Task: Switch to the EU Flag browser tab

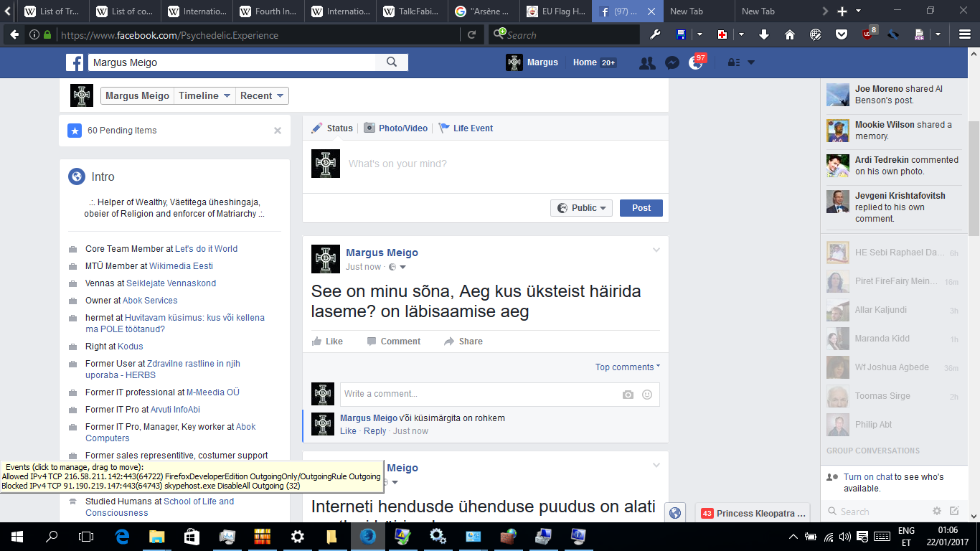Action: tap(557, 11)
